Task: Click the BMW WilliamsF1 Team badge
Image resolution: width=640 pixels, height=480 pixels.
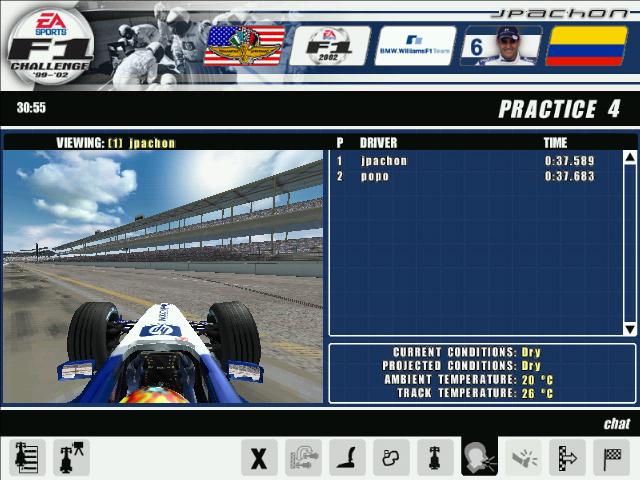Action: [415, 46]
